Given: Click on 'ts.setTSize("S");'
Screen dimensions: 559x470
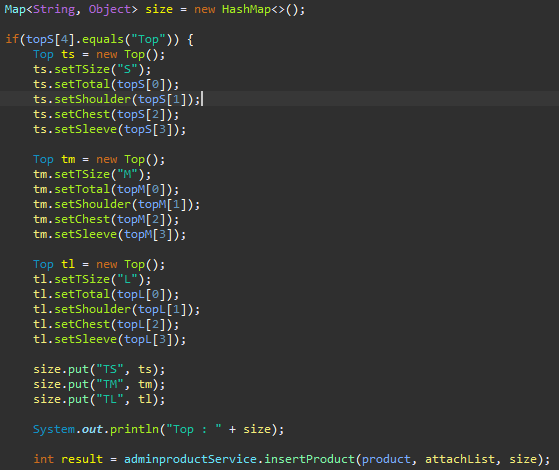Looking at the screenshot, I should [x=92, y=69].
